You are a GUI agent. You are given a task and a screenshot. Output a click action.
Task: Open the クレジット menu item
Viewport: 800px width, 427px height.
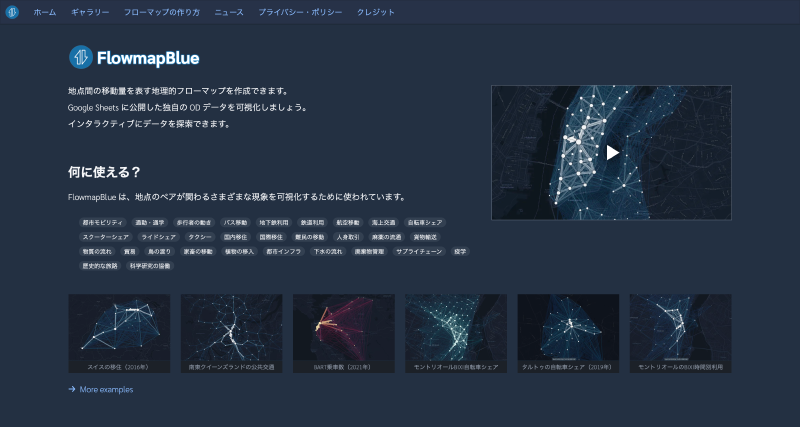[x=376, y=12]
